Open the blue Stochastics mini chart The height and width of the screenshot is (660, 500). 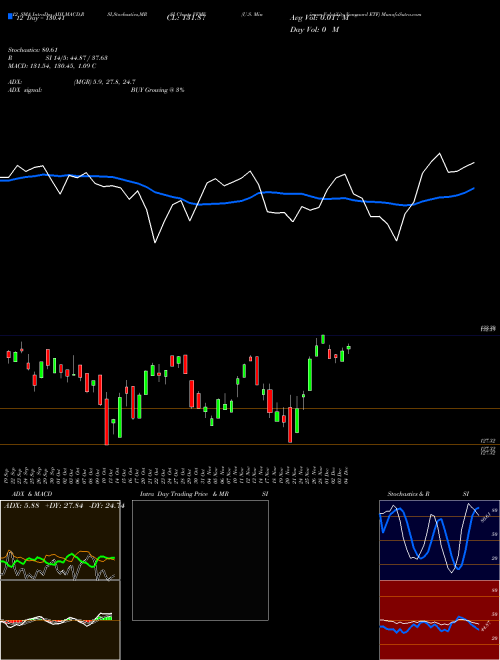[x=439, y=540]
